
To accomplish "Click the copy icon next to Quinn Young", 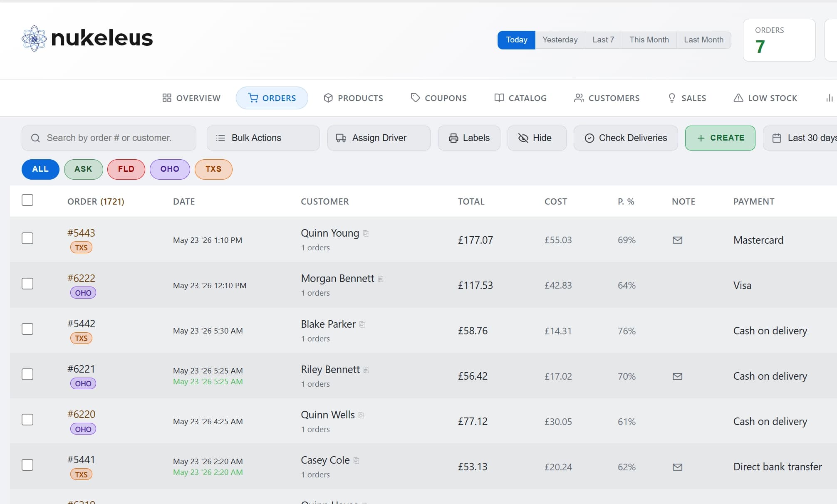I will (366, 234).
